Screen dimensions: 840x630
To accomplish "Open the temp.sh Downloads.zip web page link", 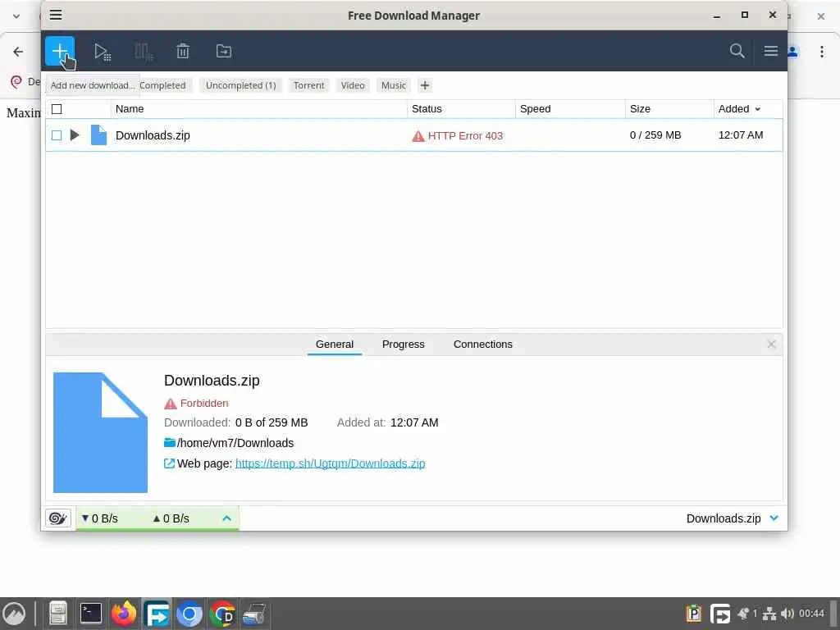I will [x=330, y=463].
